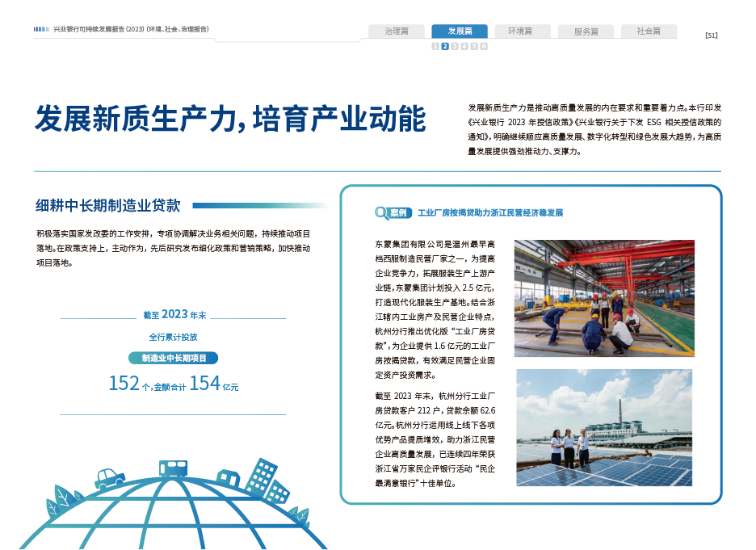Click the small house illustration on globe
Viewport: 756px width, 550px height.
click(226, 478)
